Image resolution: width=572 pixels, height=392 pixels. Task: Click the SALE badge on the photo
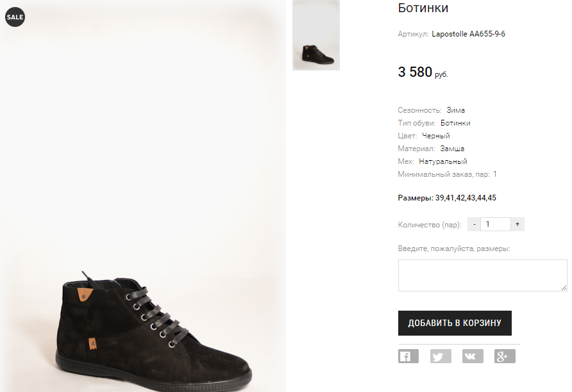(x=15, y=17)
